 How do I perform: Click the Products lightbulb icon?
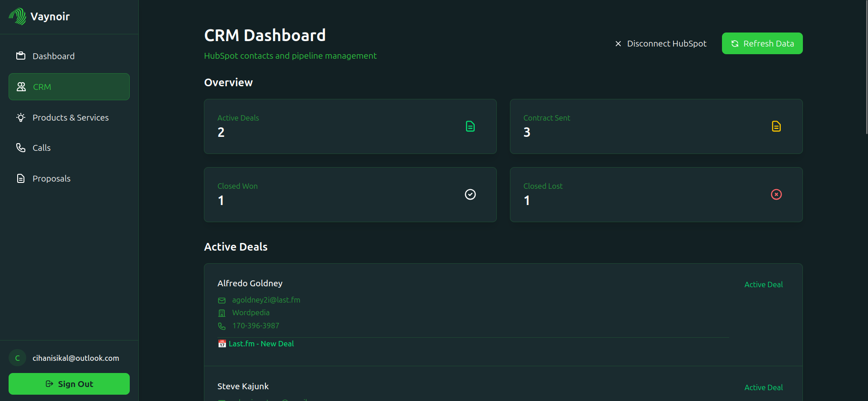click(21, 117)
